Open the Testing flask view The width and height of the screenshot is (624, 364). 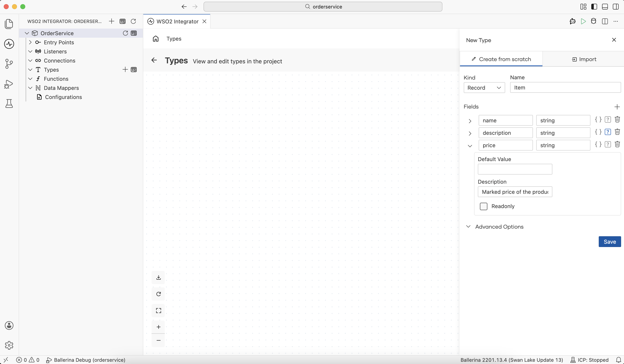9,103
